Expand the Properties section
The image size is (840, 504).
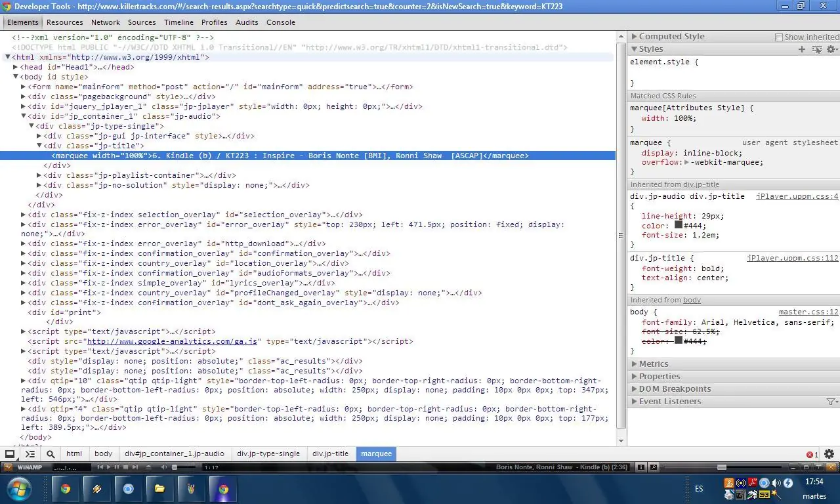tap(635, 377)
